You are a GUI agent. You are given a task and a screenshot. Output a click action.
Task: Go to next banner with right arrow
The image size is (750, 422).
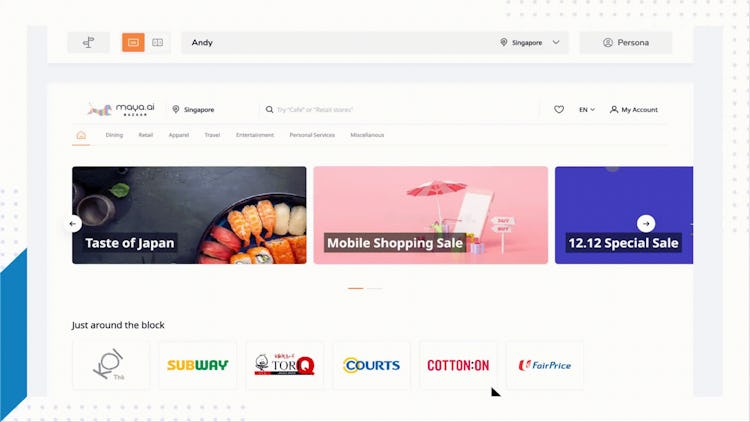click(x=646, y=223)
